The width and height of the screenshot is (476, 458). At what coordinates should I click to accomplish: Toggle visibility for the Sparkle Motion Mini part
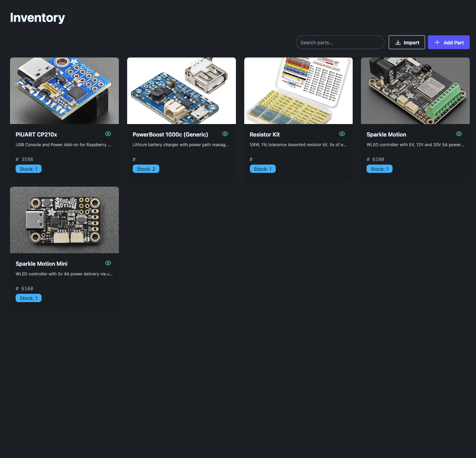(x=108, y=263)
